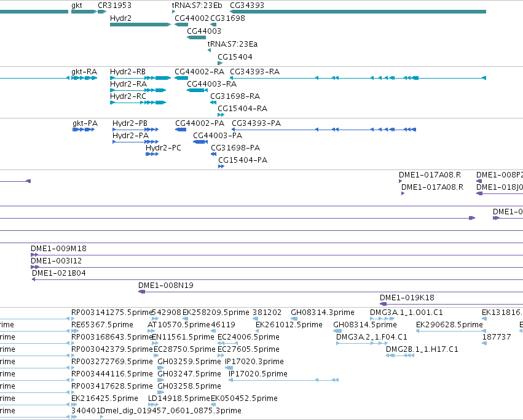Select Hydr2-PC protein label
The width and height of the screenshot is (523, 420).
pos(163,148)
